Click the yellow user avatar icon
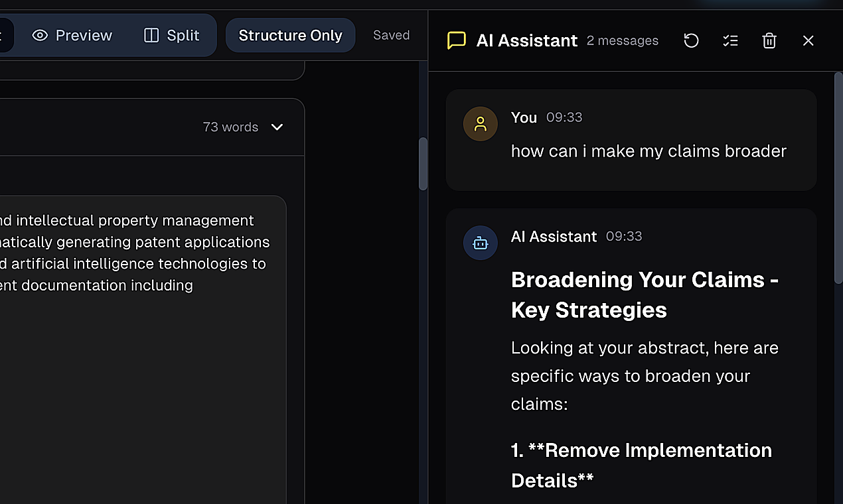Image resolution: width=843 pixels, height=504 pixels. [480, 123]
